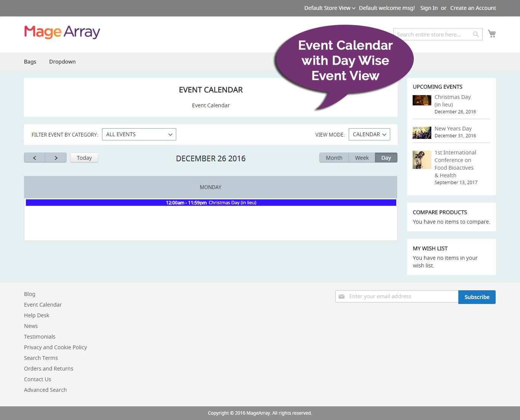Switch to Month view
This screenshot has height=420, width=520.
[x=334, y=157]
